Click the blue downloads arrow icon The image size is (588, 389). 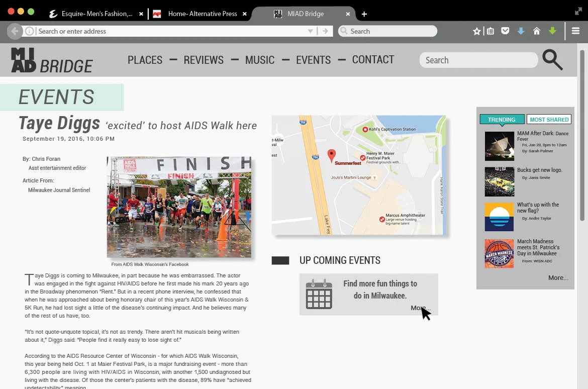point(521,31)
